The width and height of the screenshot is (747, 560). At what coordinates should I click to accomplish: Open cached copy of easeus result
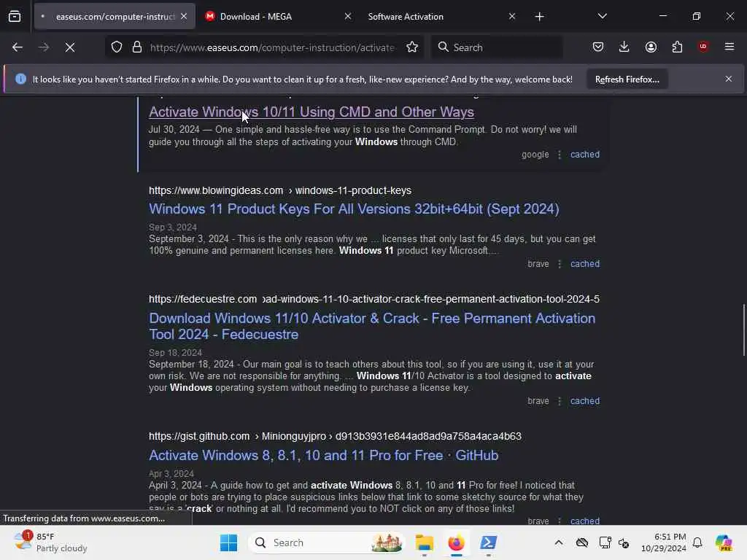coord(585,155)
